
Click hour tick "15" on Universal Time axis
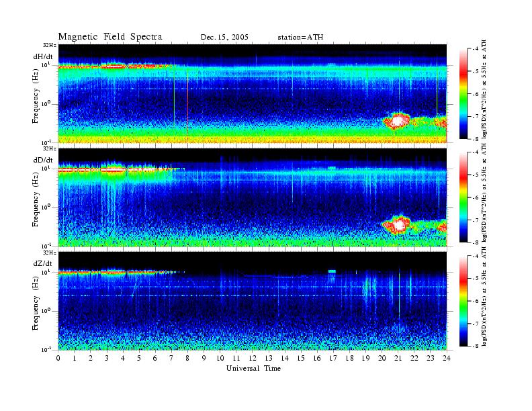(x=301, y=359)
